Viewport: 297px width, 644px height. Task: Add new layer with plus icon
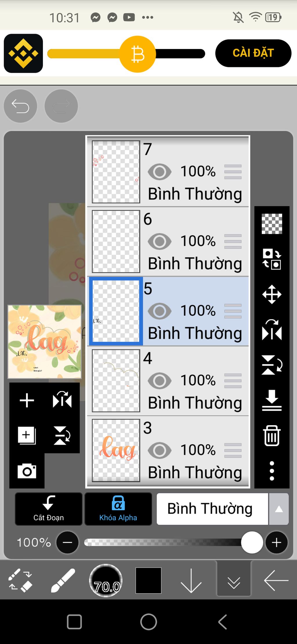point(27,400)
